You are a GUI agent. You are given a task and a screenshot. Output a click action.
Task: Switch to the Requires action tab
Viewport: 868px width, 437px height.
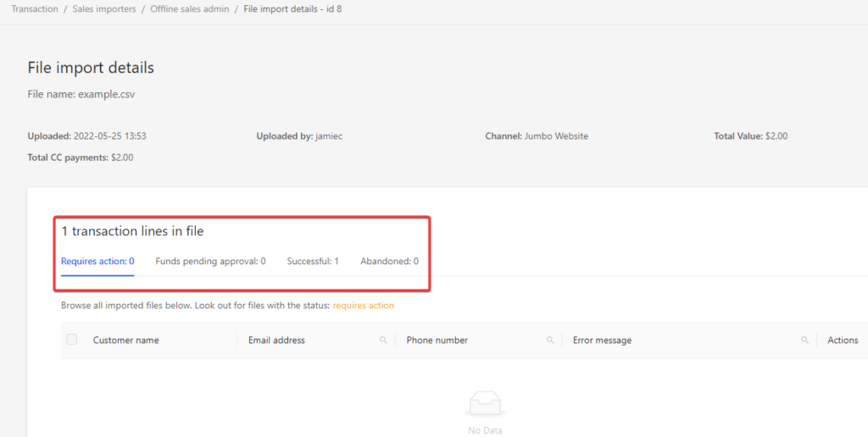pyautogui.click(x=97, y=262)
